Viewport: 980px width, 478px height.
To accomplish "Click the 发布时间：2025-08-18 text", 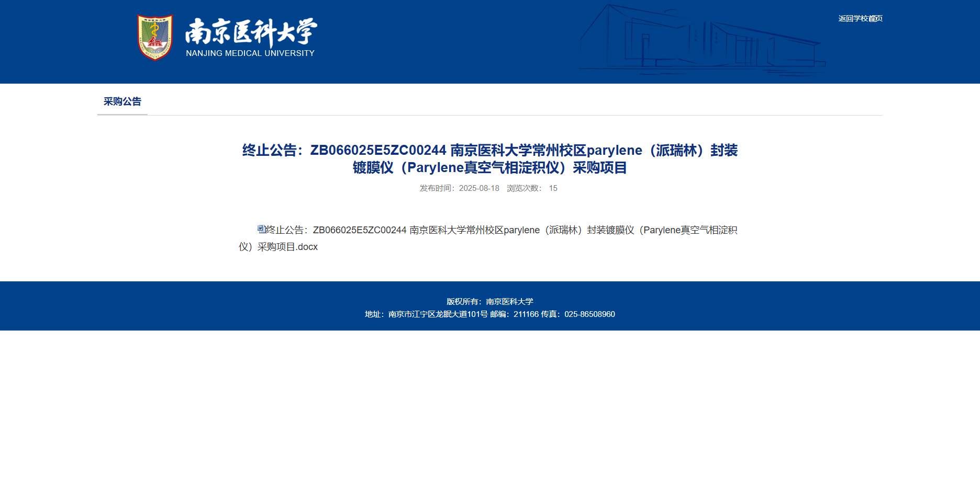I will (459, 188).
